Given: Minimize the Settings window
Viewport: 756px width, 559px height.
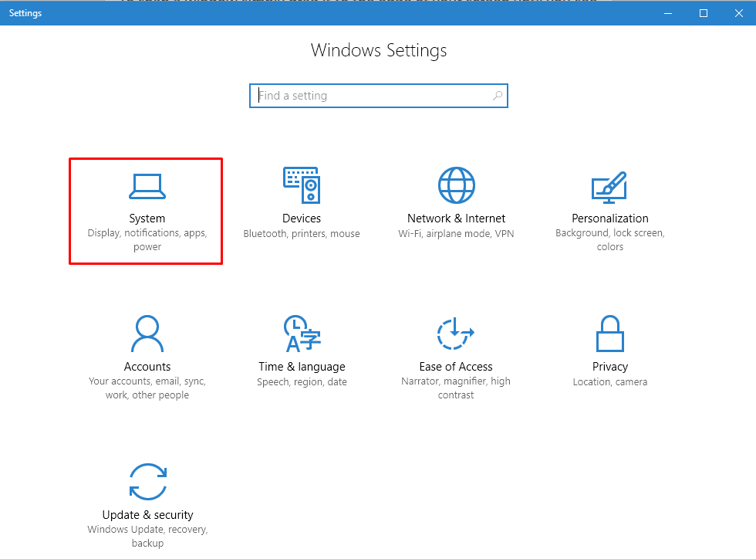Looking at the screenshot, I should click(x=668, y=13).
